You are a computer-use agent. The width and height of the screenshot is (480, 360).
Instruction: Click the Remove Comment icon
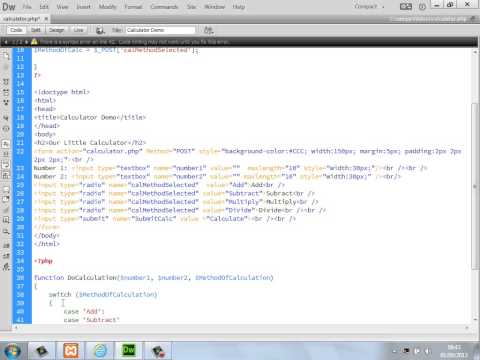[x=6, y=199]
